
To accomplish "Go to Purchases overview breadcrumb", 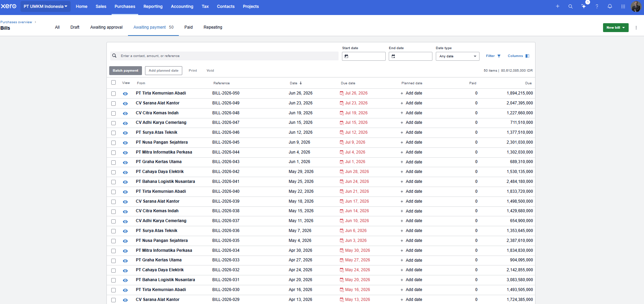I will pyautogui.click(x=16, y=22).
